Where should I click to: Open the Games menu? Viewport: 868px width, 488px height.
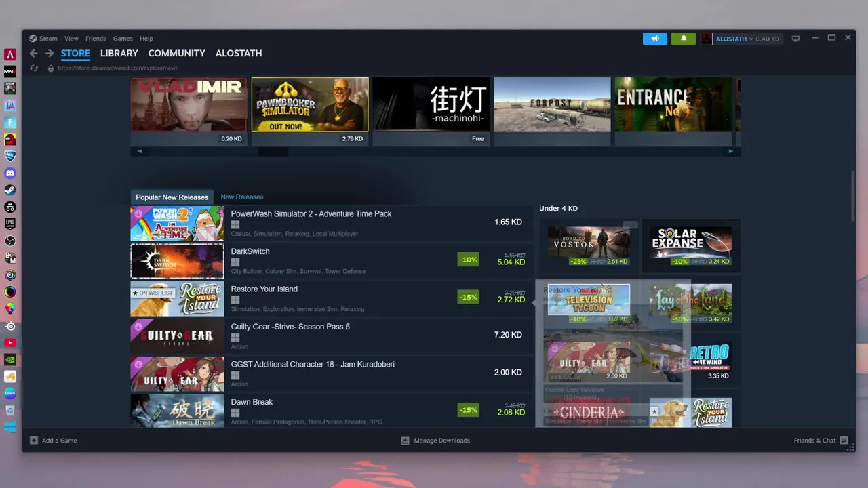click(x=123, y=39)
